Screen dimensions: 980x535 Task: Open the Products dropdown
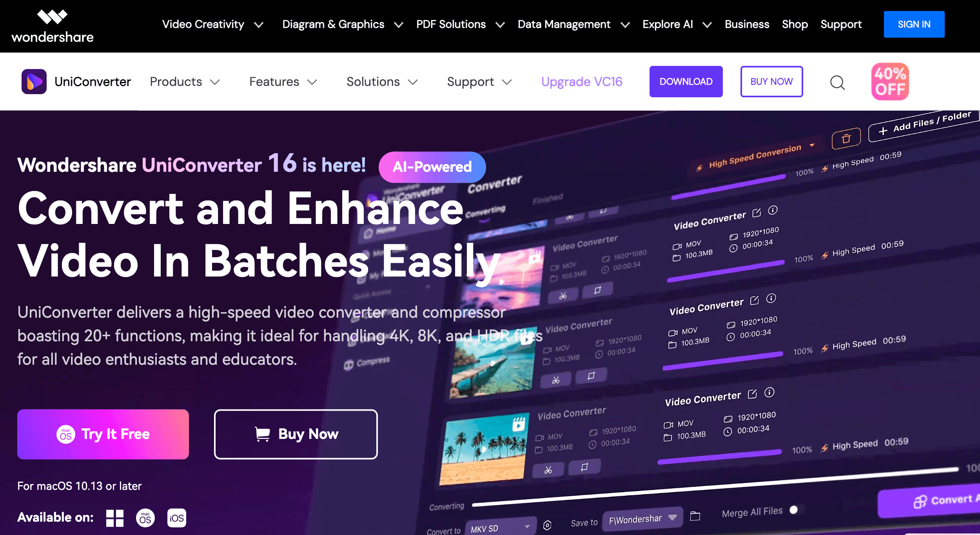(x=185, y=82)
